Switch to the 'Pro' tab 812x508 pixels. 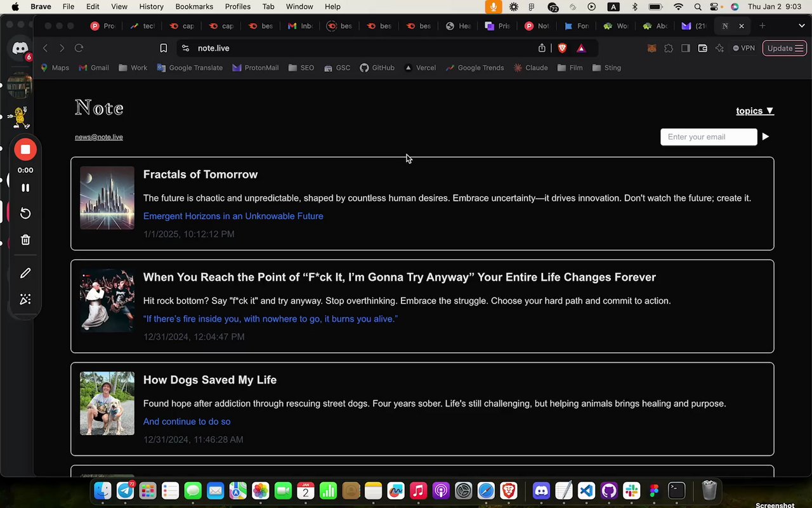point(103,26)
